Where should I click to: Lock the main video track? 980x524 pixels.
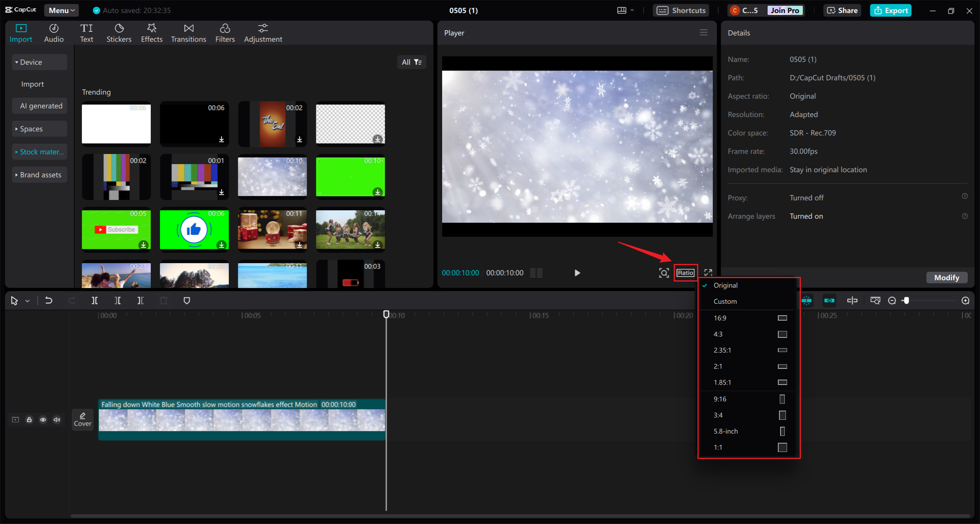coord(29,419)
